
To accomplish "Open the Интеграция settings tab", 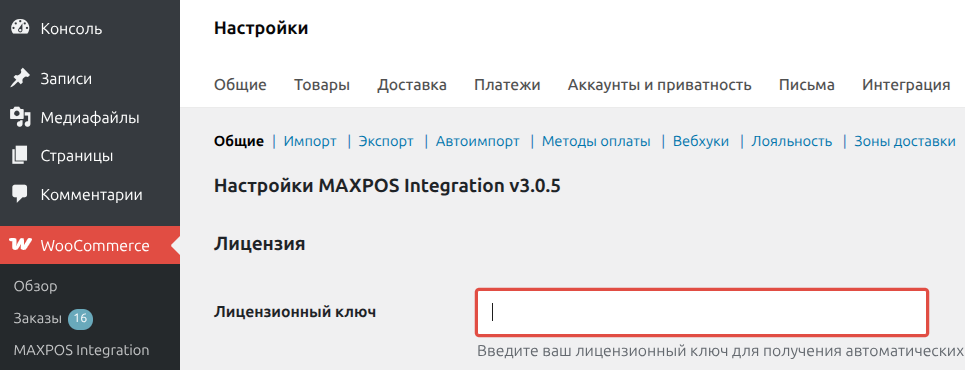I will pos(906,85).
